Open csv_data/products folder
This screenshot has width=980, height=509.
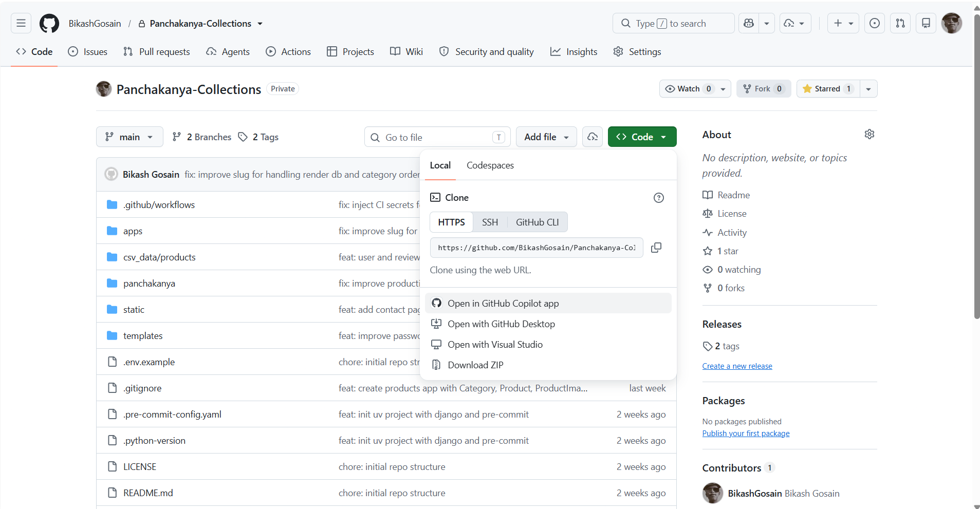coord(159,257)
